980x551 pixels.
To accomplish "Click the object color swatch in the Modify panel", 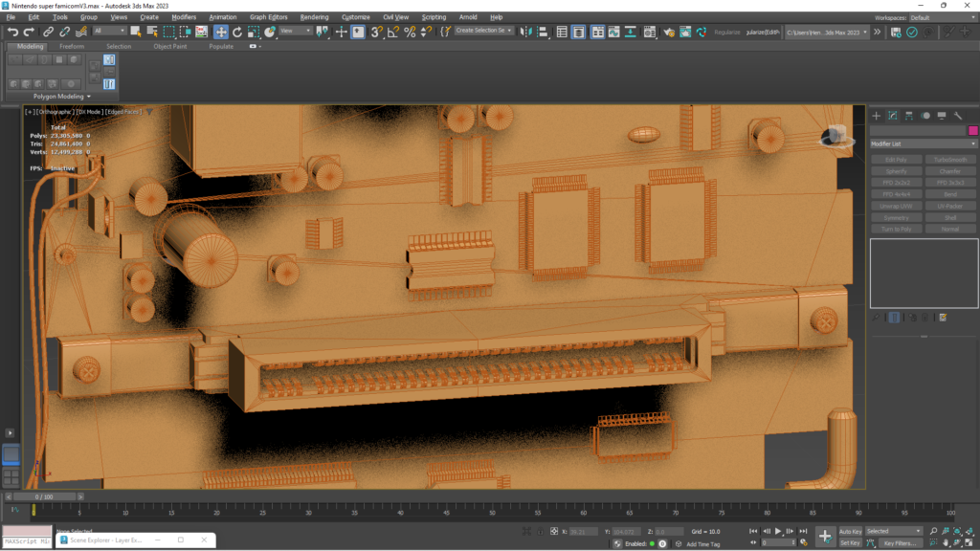I will coord(973,132).
